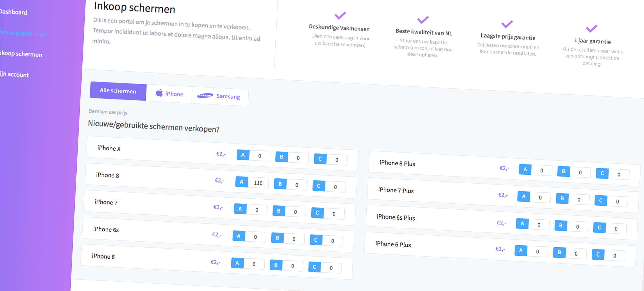Click grade C button for iPhone 8 Plus
644x291 pixels.
pos(602,173)
